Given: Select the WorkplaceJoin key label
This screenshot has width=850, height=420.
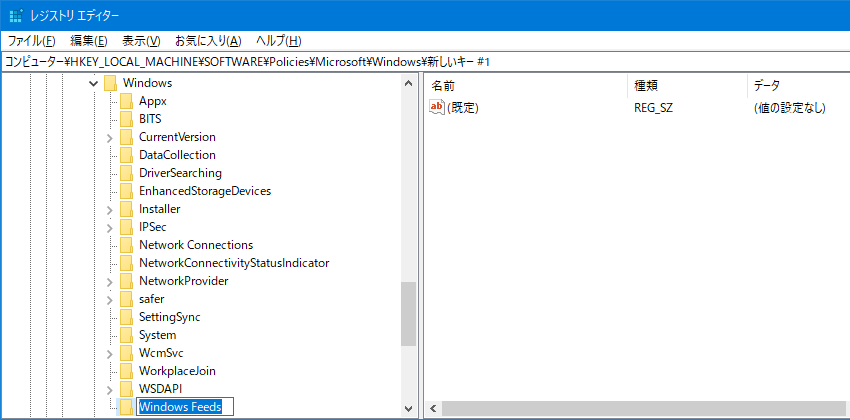Looking at the screenshot, I should [177, 371].
